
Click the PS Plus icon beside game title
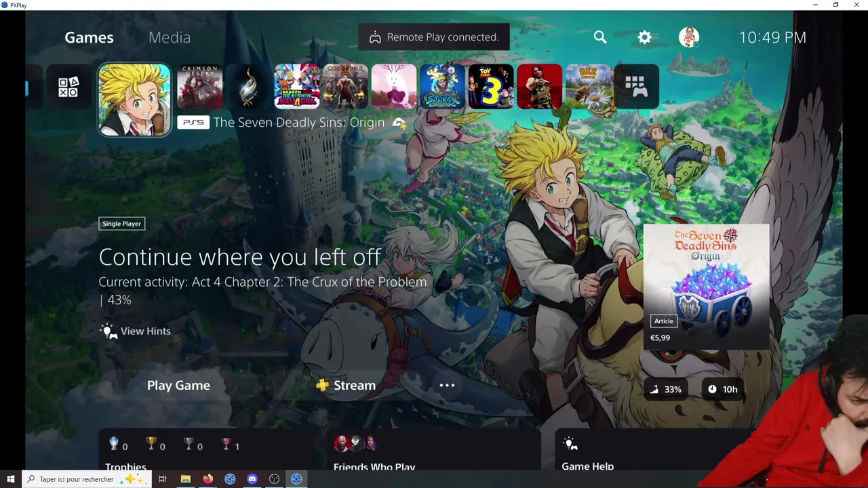(399, 123)
